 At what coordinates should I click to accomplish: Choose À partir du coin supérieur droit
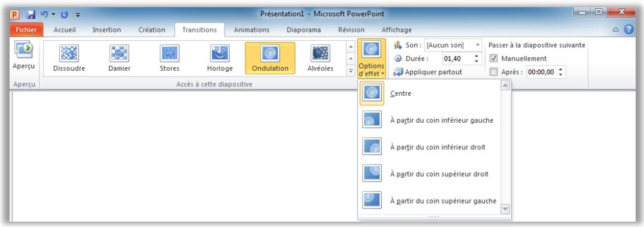430,174
